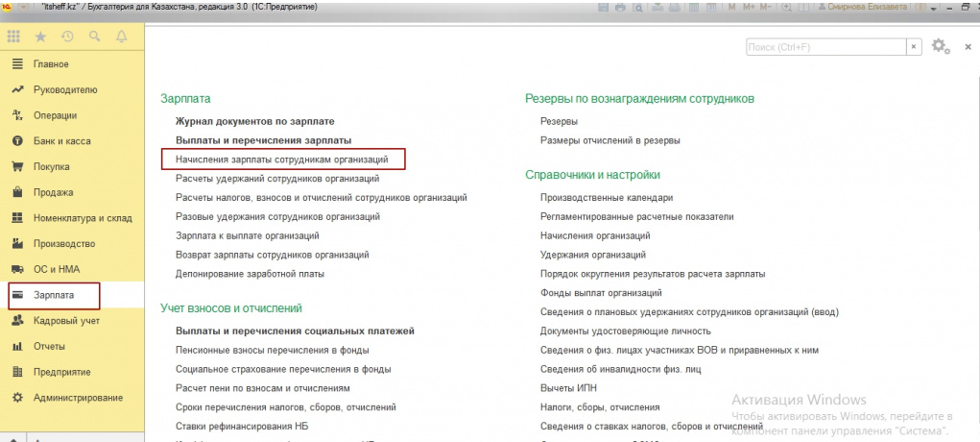Open Производственные календари
The height and width of the screenshot is (442, 980).
pyautogui.click(x=607, y=197)
